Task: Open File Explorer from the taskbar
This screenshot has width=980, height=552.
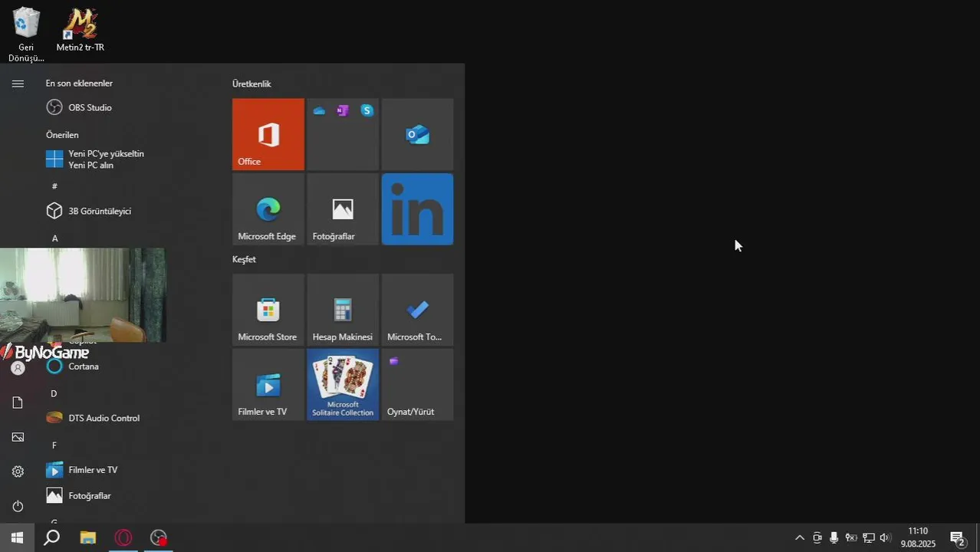Action: tap(87, 537)
